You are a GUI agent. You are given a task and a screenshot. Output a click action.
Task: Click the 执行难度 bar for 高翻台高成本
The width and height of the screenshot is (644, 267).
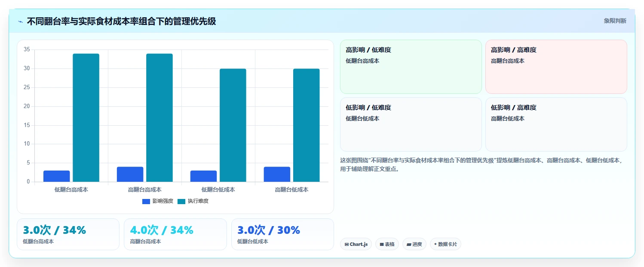(x=159, y=118)
